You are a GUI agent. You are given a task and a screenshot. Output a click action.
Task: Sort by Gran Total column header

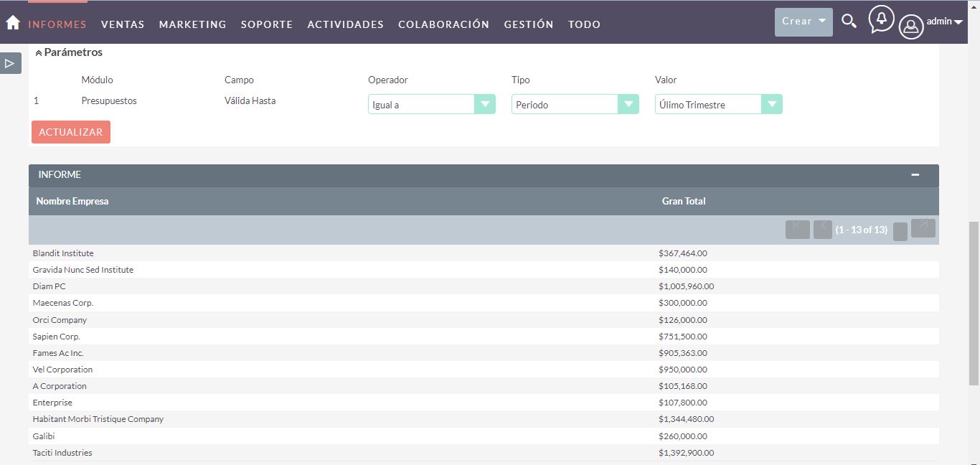(684, 202)
